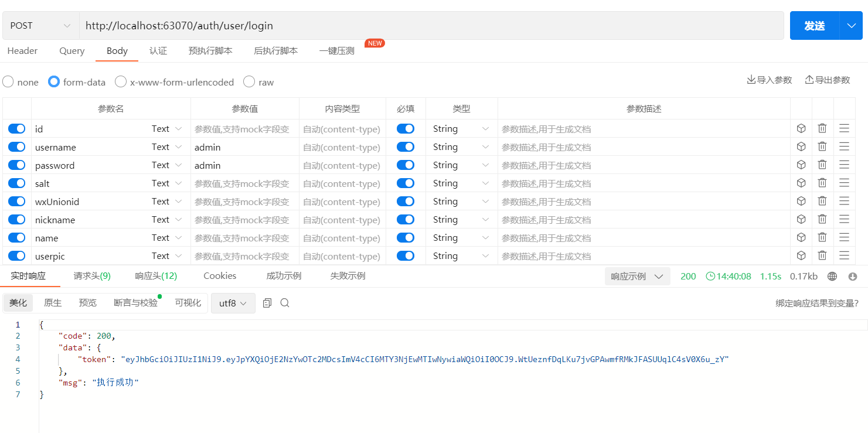
Task: Download the response using the download icon
Action: click(x=853, y=277)
